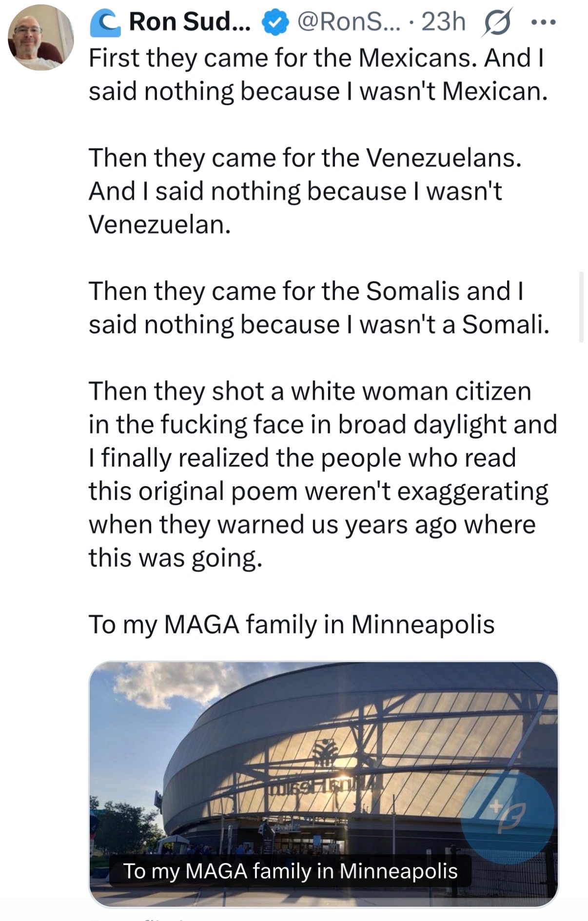Click the blue wave emoji beside name
The height and width of the screenshot is (921, 588).
[105, 23]
